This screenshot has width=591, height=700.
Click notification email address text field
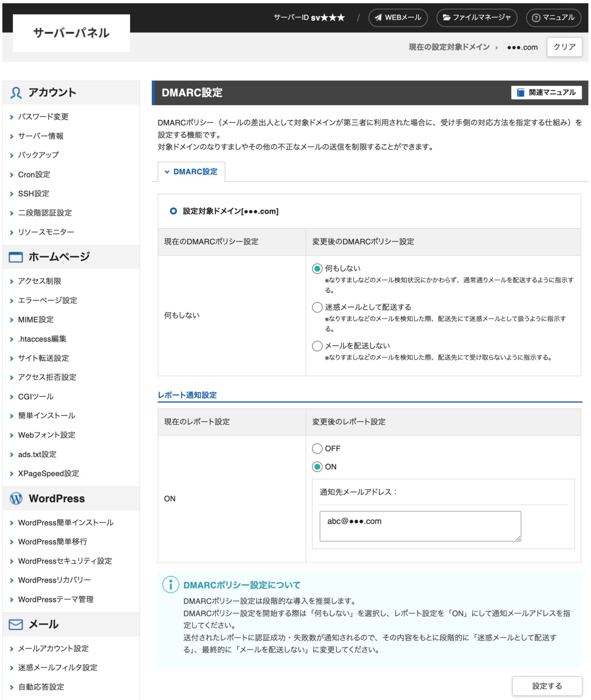pos(420,526)
